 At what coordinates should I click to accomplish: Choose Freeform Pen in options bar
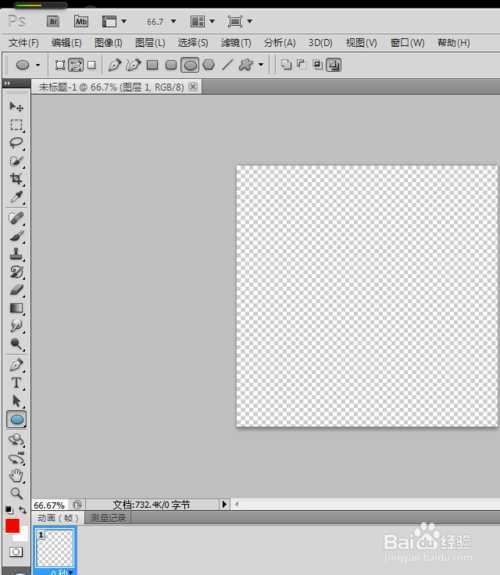click(x=133, y=65)
